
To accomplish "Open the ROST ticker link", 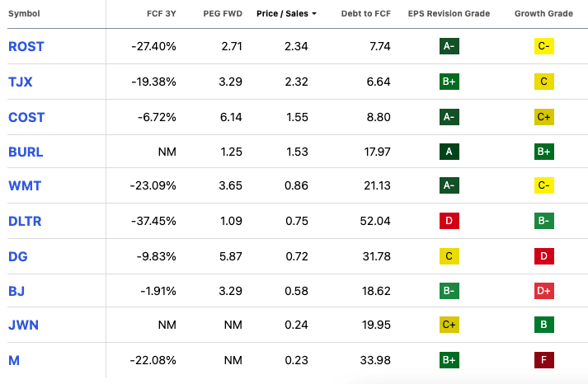I will coord(26,47).
